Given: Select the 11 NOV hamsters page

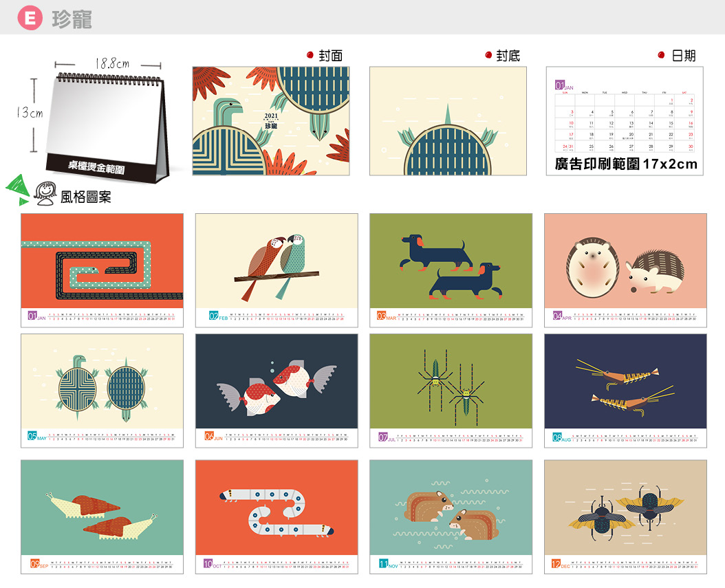Looking at the screenshot, I should [x=451, y=516].
